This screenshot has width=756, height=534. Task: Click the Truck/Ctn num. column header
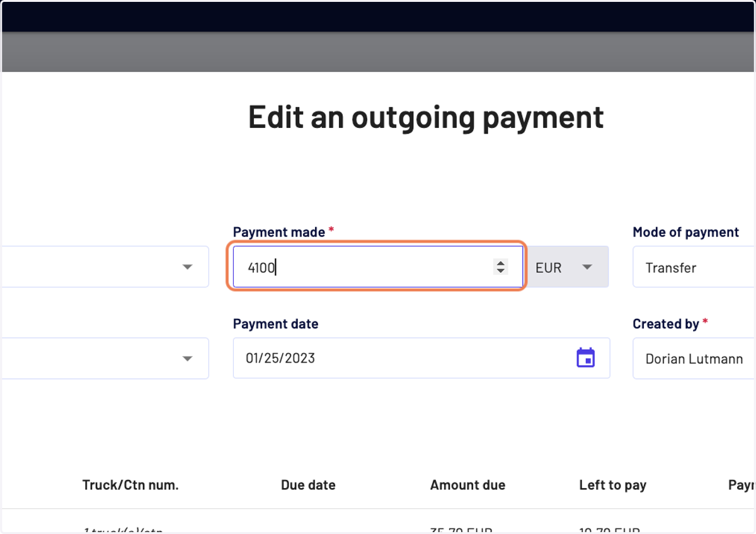tap(130, 485)
